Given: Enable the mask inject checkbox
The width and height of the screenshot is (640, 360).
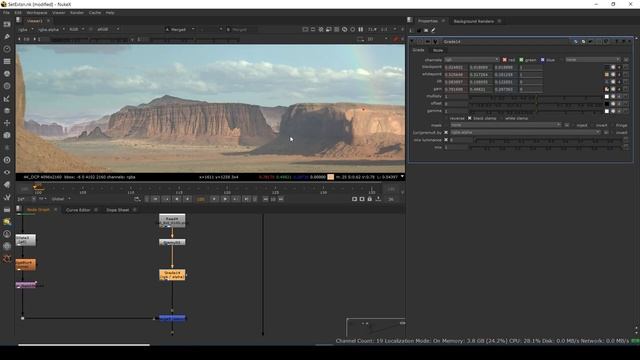Looking at the screenshot, I should [x=573, y=125].
